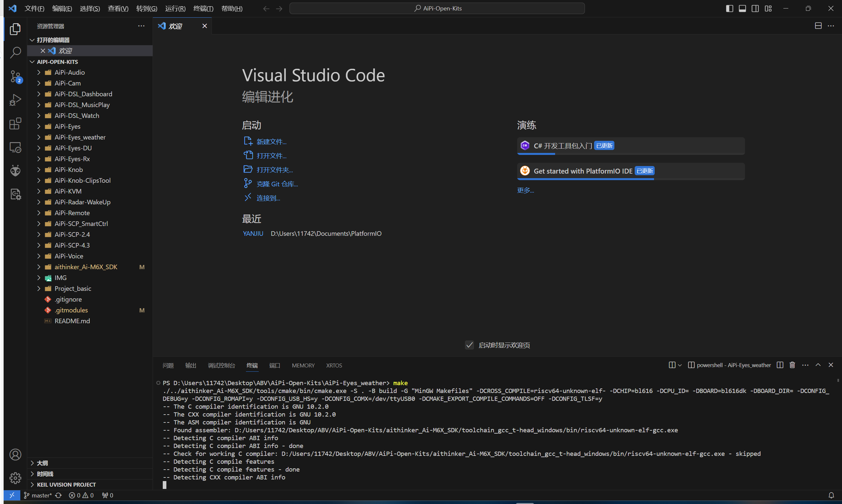Viewport: 842px width, 504px height.
Task: Click the sync changes icon in status bar
Action: 58,495
